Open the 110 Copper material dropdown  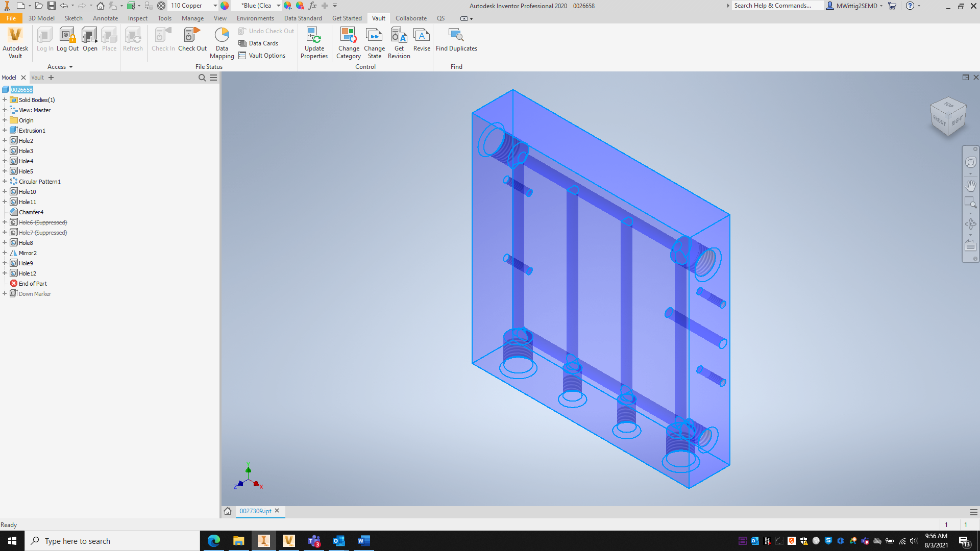pos(215,6)
